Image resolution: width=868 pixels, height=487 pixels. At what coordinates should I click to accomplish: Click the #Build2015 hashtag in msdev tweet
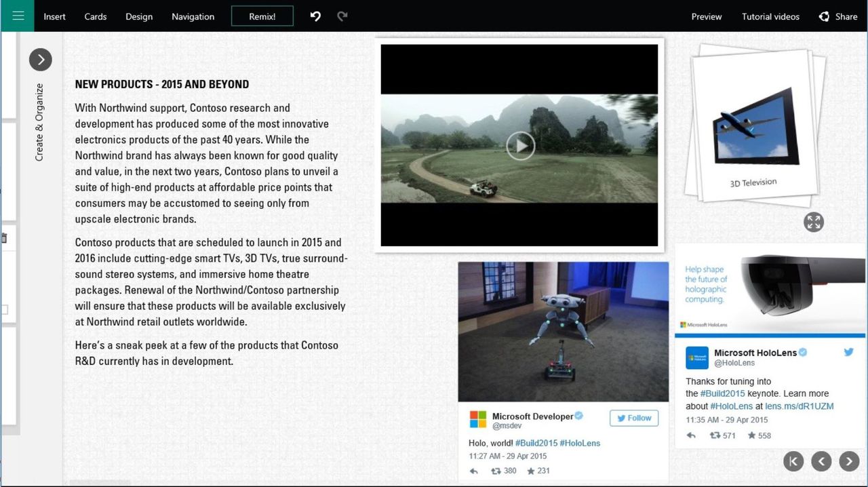(536, 443)
